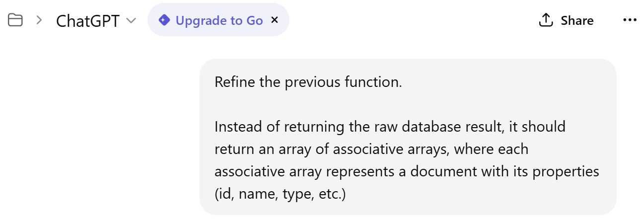Open the ChatGPT model selector title
Image resolution: width=644 pixels, height=223 pixels.
pyautogui.click(x=87, y=20)
